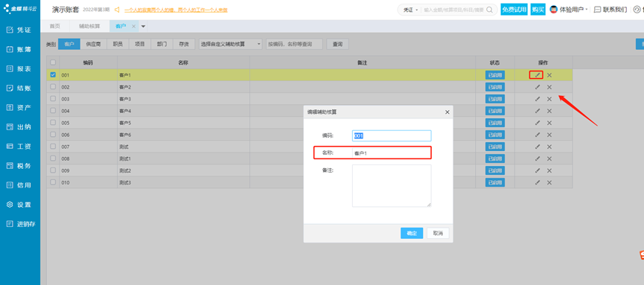
Task: Expand the tab list dropdown arrow
Action: pyautogui.click(x=144, y=26)
